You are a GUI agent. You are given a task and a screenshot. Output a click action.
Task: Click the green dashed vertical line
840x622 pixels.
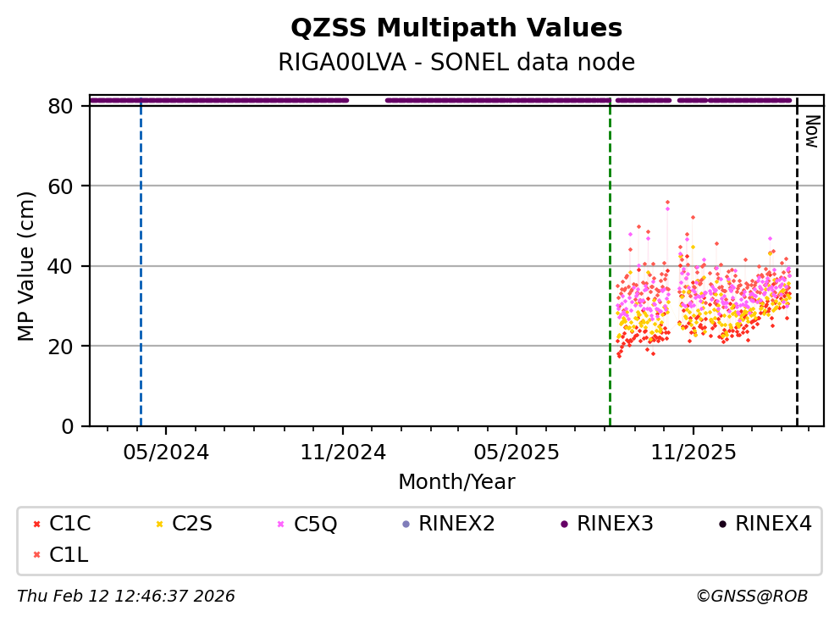coord(610,254)
